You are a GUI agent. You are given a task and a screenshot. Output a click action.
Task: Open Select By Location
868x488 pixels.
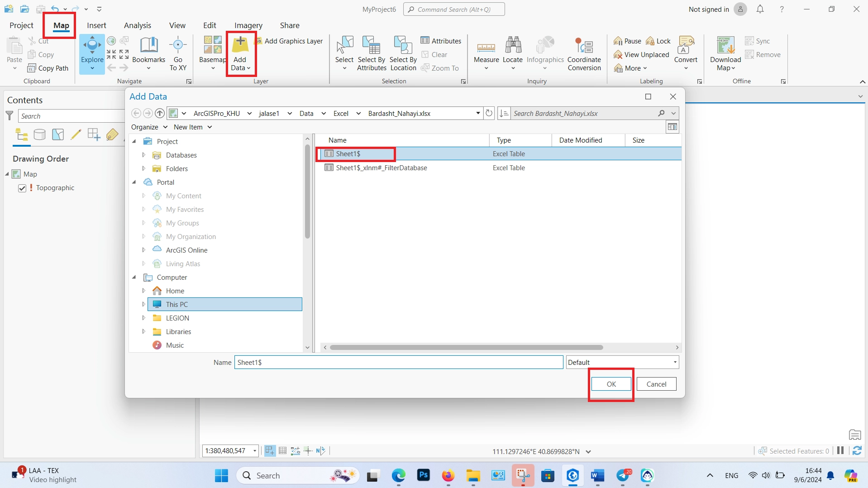coord(403,53)
